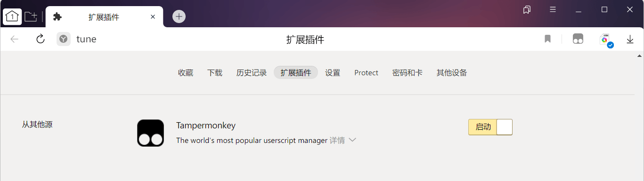
Task: Open the Tampermonkey toolbar extension icon
Action: (578, 39)
